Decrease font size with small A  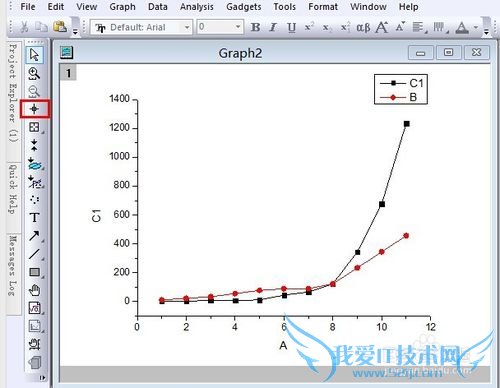400,27
